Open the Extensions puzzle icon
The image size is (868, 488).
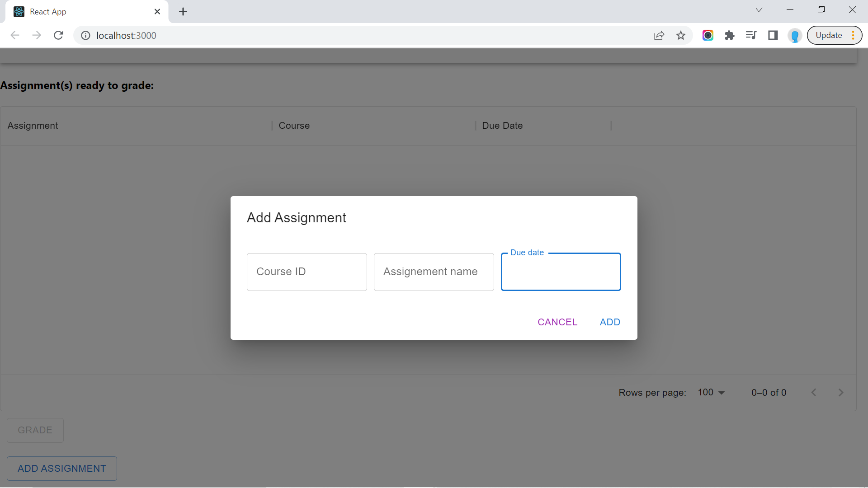pos(730,35)
